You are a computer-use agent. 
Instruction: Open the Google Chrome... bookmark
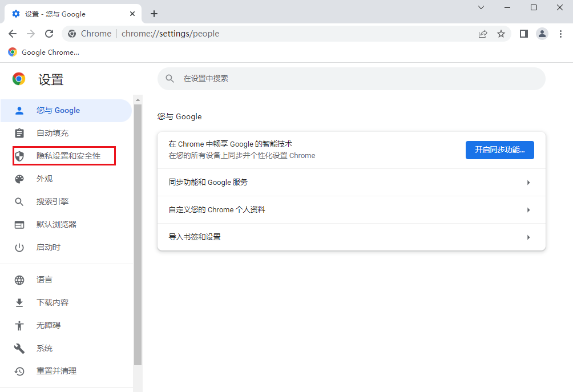(44, 52)
